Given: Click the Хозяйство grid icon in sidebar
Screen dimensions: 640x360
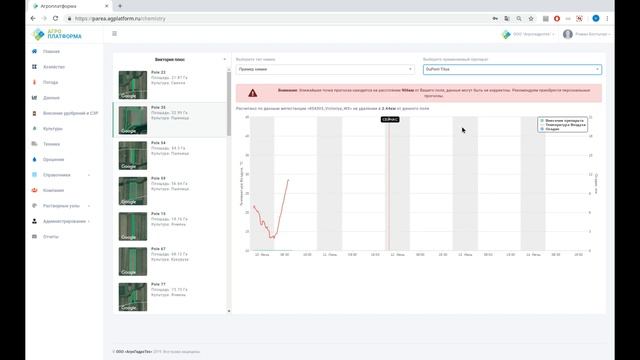Looking at the screenshot, I should 34,67.
